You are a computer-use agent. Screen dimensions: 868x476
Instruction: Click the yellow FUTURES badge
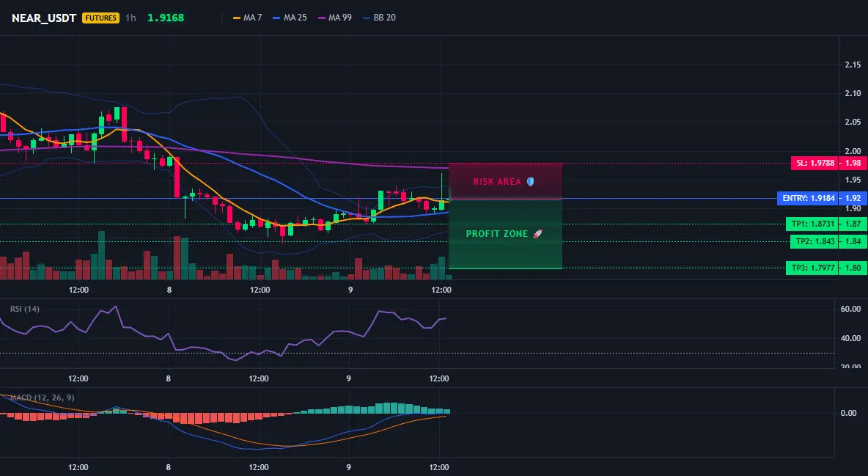coord(100,18)
